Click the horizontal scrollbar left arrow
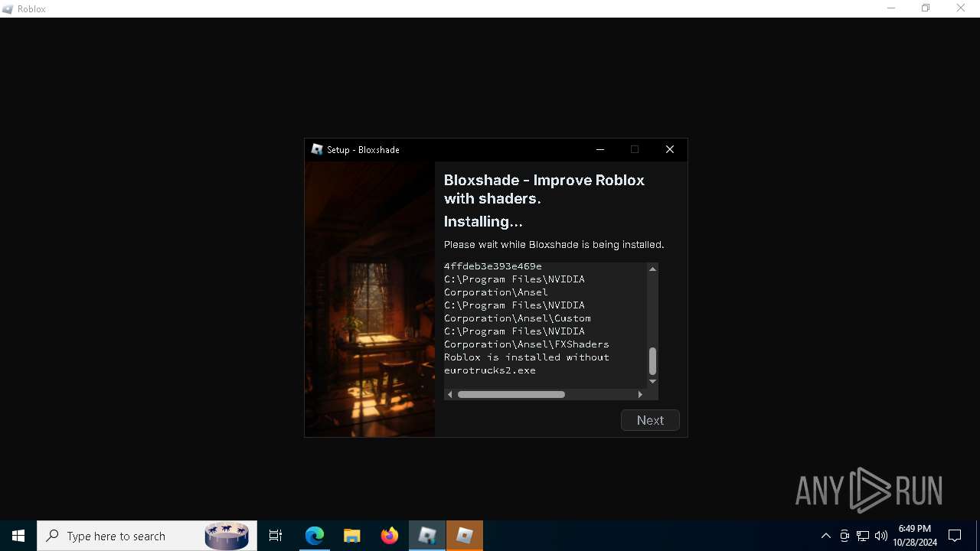 pyautogui.click(x=450, y=394)
